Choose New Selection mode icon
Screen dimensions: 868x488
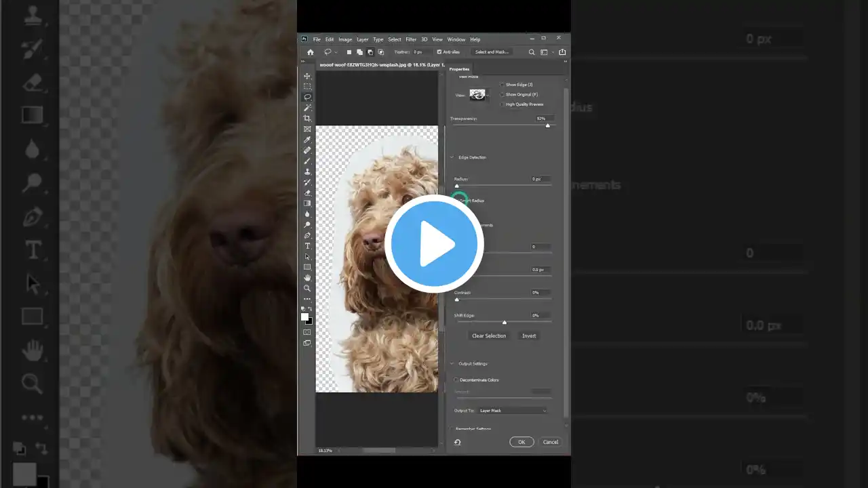coord(349,52)
